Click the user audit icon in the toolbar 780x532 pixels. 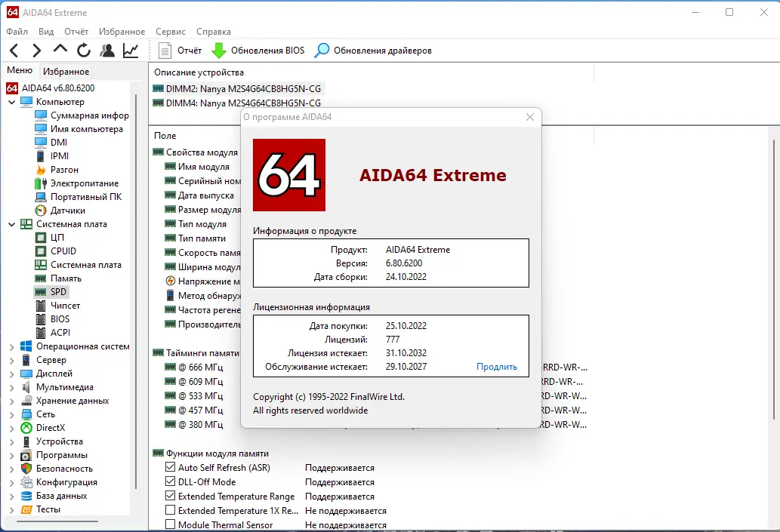pyautogui.click(x=107, y=50)
